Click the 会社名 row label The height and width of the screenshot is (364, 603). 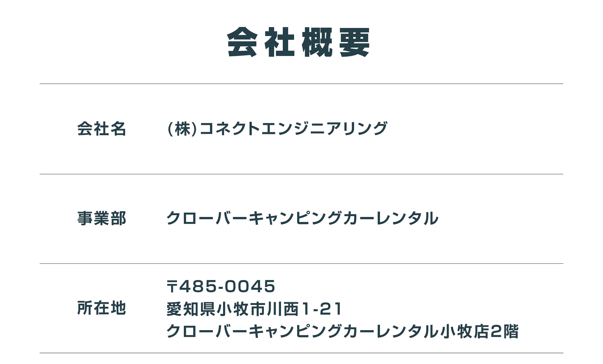point(101,129)
